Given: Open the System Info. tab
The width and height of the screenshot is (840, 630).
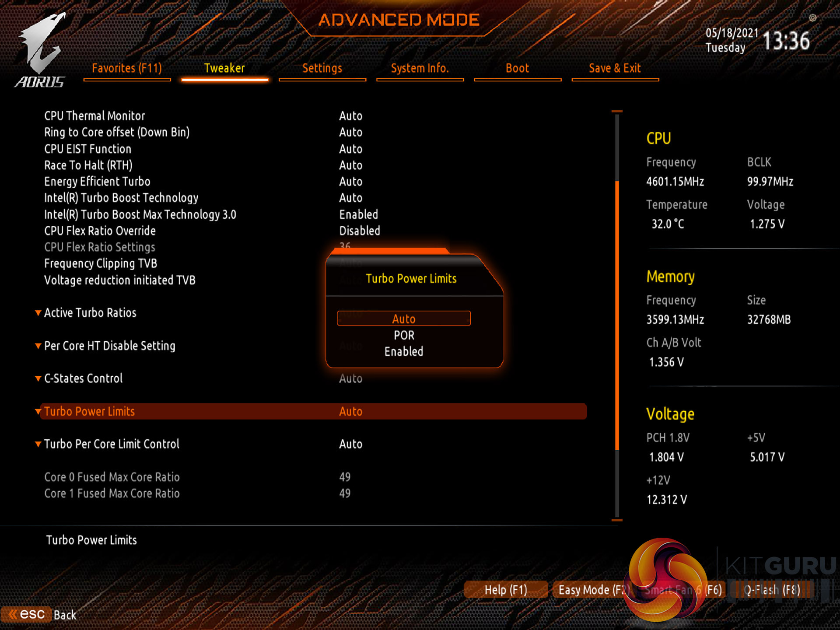Looking at the screenshot, I should click(x=420, y=68).
